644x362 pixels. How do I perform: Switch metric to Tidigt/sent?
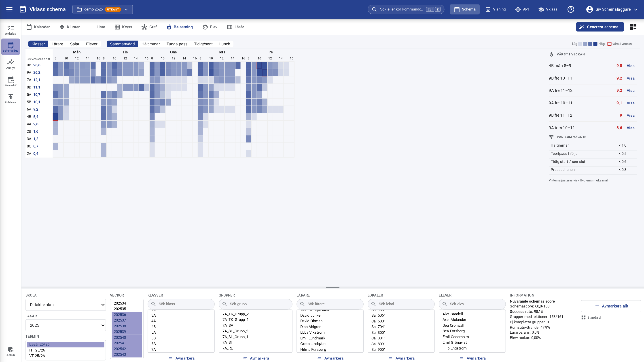[203, 44]
